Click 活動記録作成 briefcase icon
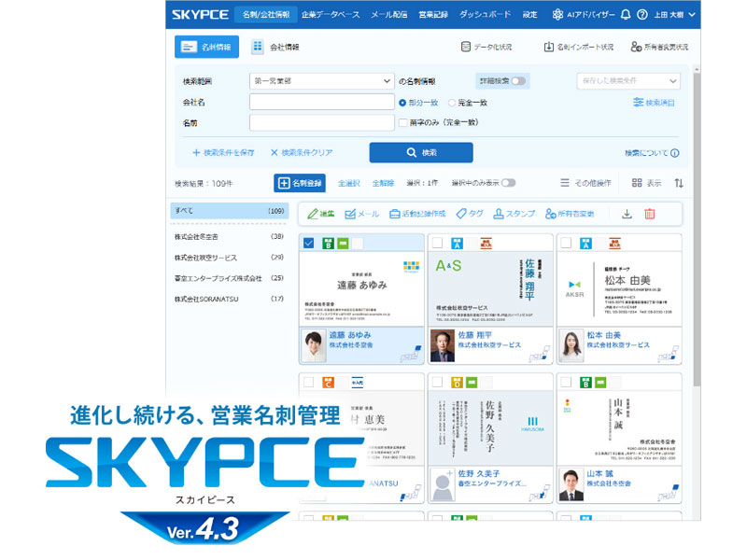Viewport: 747px width, 560px height. point(394,214)
